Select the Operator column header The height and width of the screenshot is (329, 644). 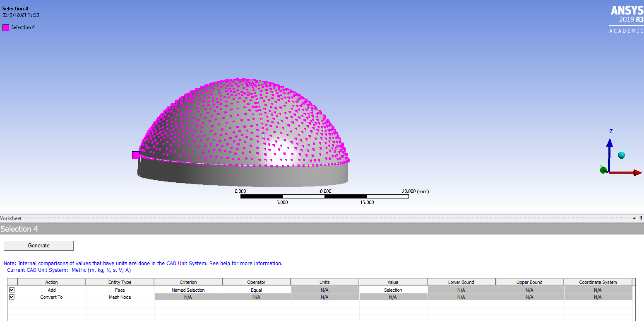(257, 282)
